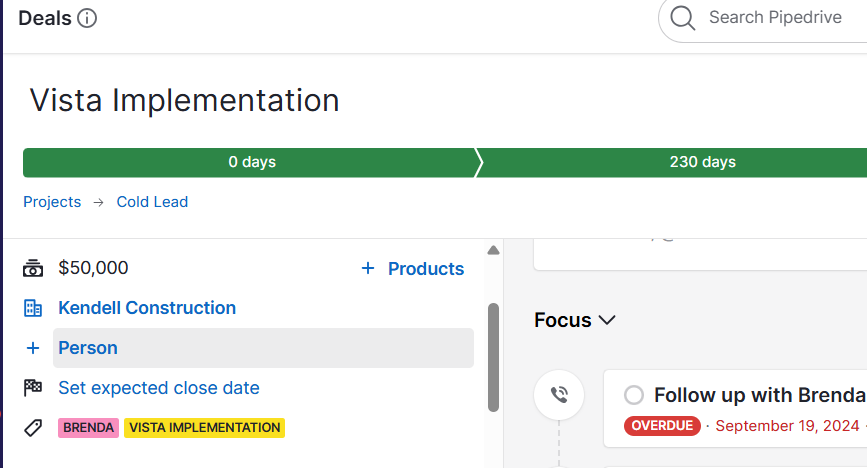Image resolution: width=867 pixels, height=468 pixels.
Task: Click the Deals page heading
Action: (x=45, y=18)
